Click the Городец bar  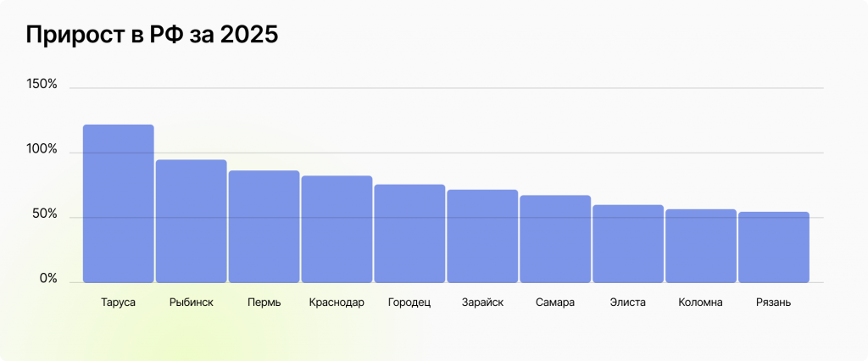coord(410,233)
